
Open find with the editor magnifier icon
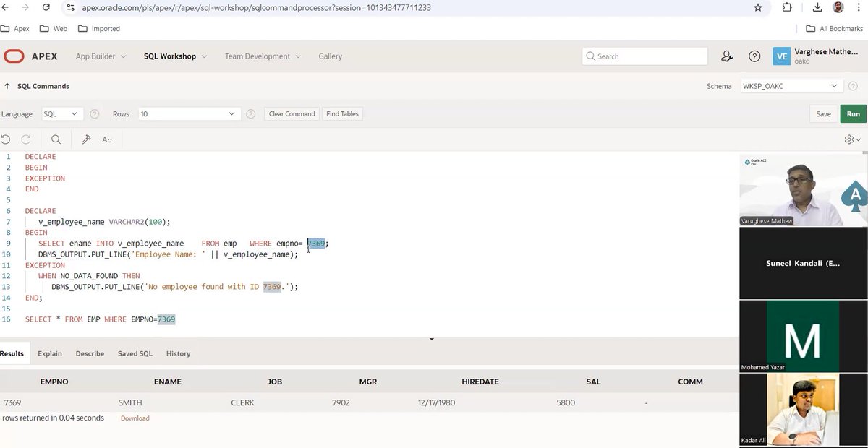(x=55, y=139)
